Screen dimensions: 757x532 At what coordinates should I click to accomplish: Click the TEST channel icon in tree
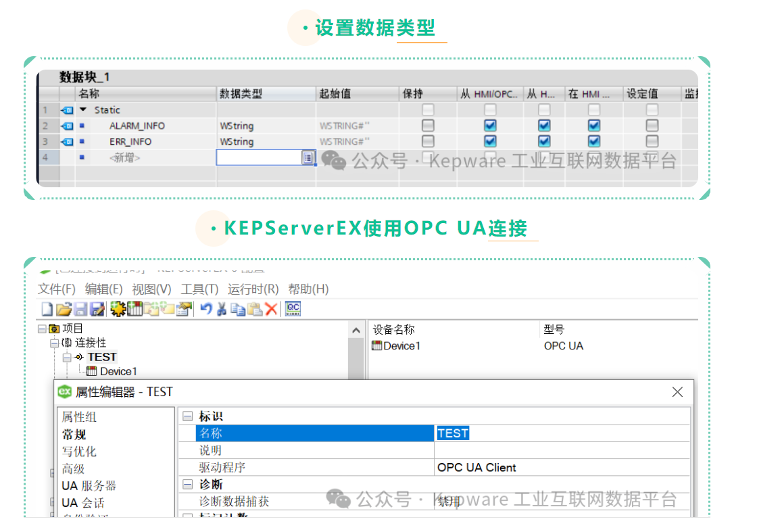[79, 357]
